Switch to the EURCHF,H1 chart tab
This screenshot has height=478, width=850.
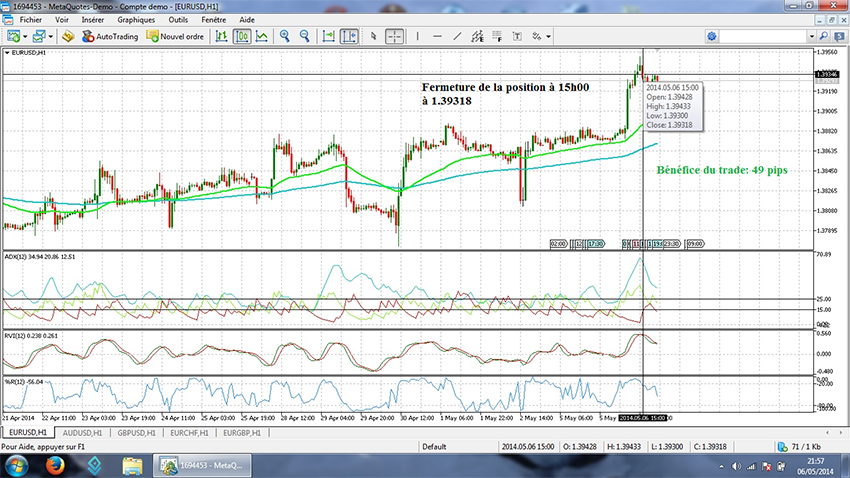[x=189, y=432]
